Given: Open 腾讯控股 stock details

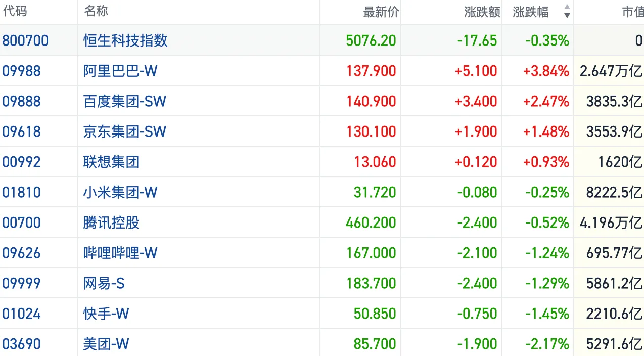Looking at the screenshot, I should (111, 223).
